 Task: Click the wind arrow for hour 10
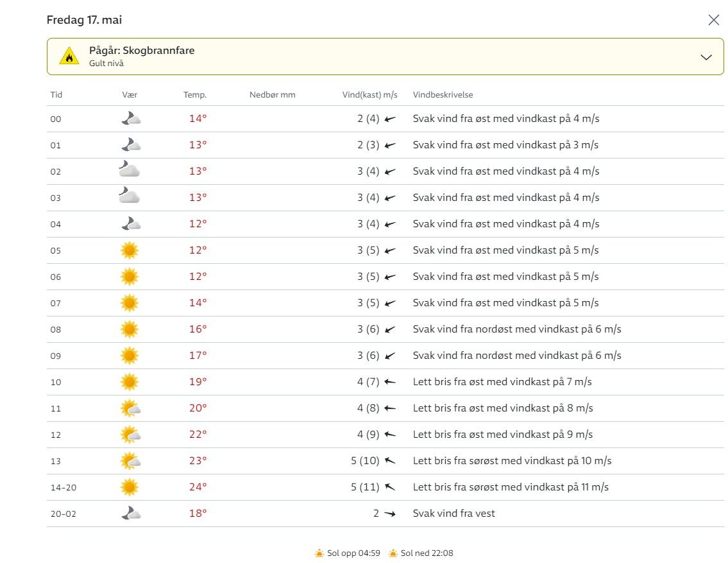coord(390,382)
